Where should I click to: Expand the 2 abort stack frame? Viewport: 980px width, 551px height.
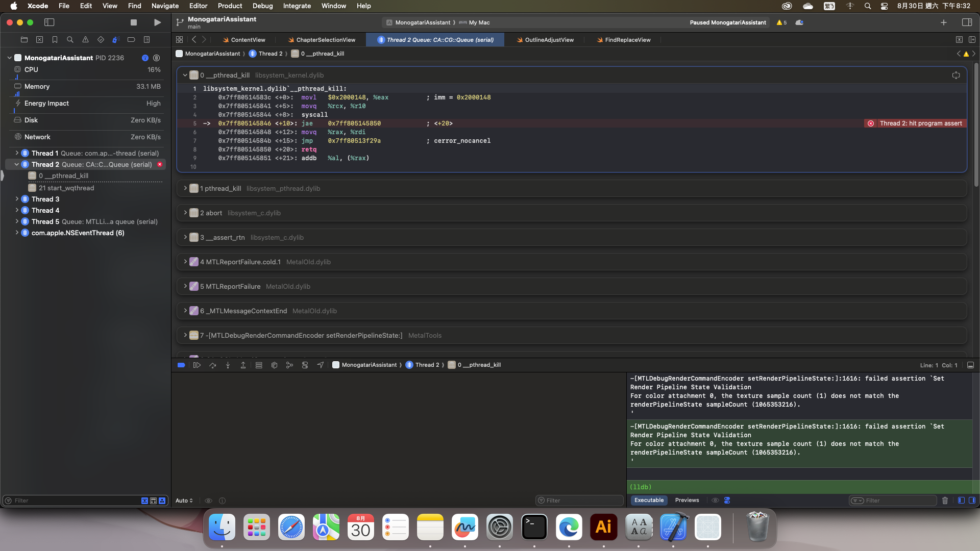click(185, 213)
